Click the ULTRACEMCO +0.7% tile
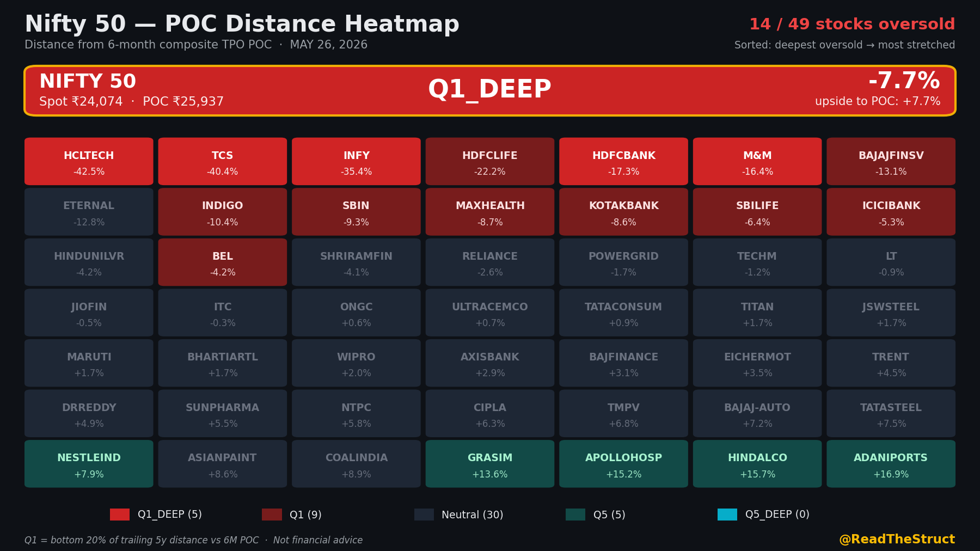This screenshot has width=980, height=551. coord(490,313)
